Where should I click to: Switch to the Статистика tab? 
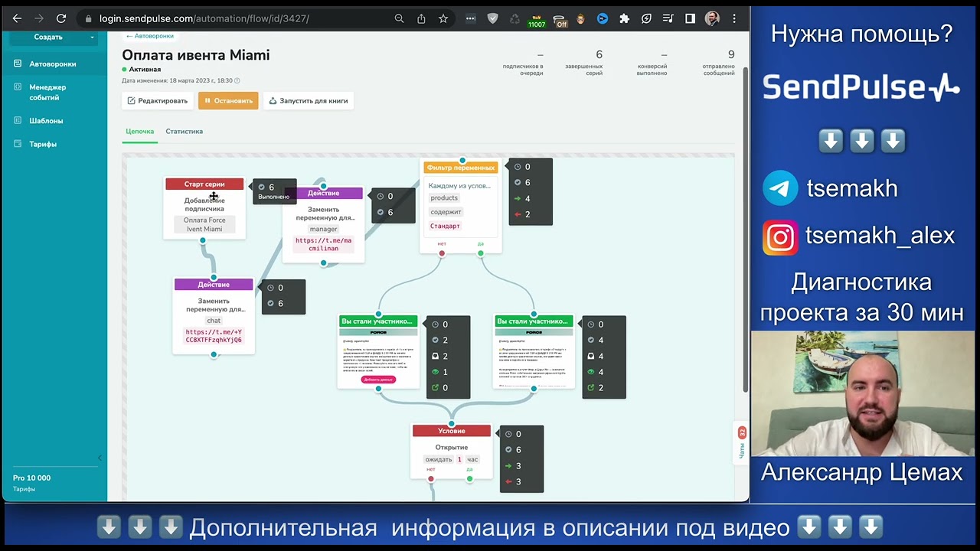(184, 132)
